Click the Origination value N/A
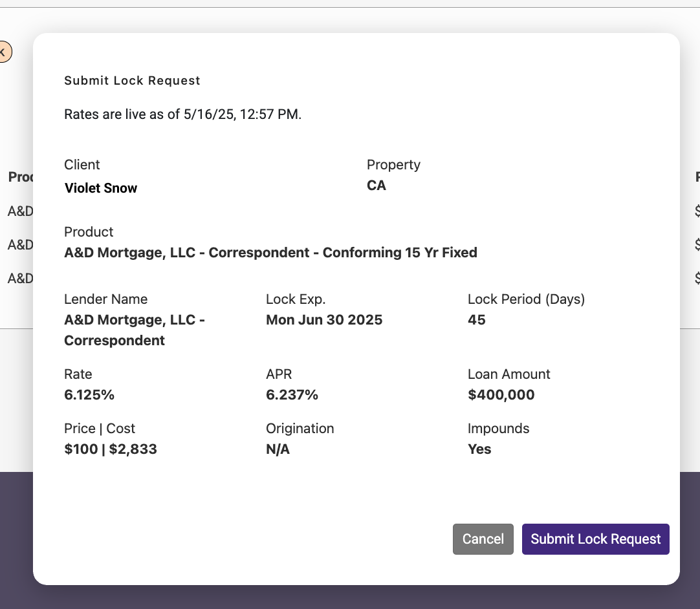 (x=278, y=449)
